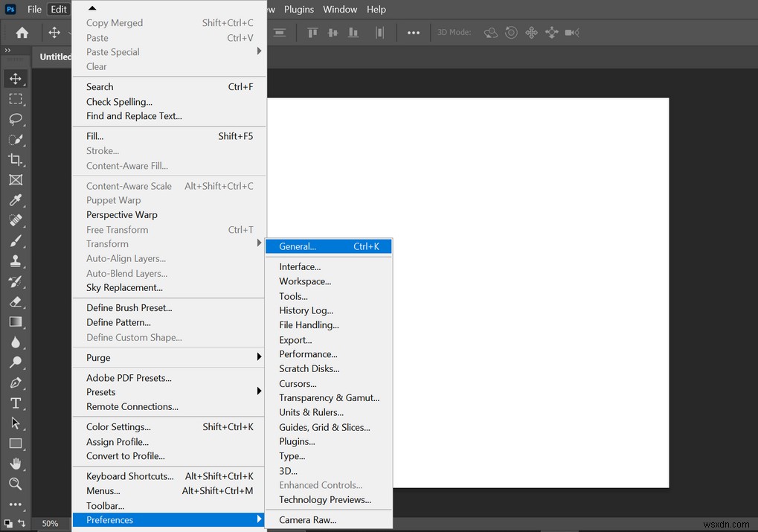Image resolution: width=758 pixels, height=532 pixels.
Task: Select the Horizontal Type tool
Action: coord(15,403)
